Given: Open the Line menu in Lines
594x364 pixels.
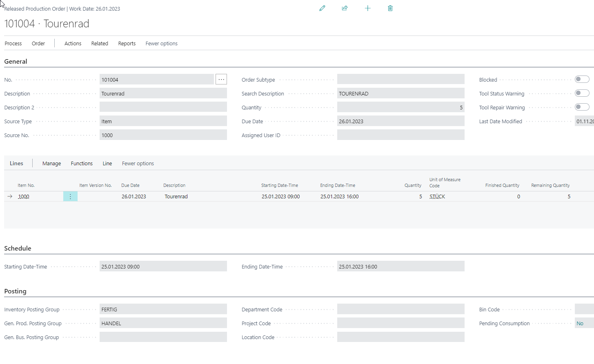Looking at the screenshot, I should click(107, 163).
